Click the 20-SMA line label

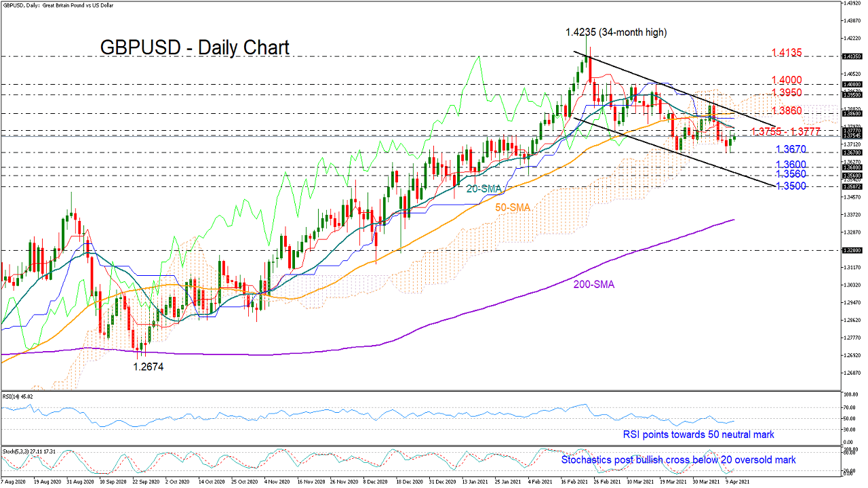(x=484, y=190)
